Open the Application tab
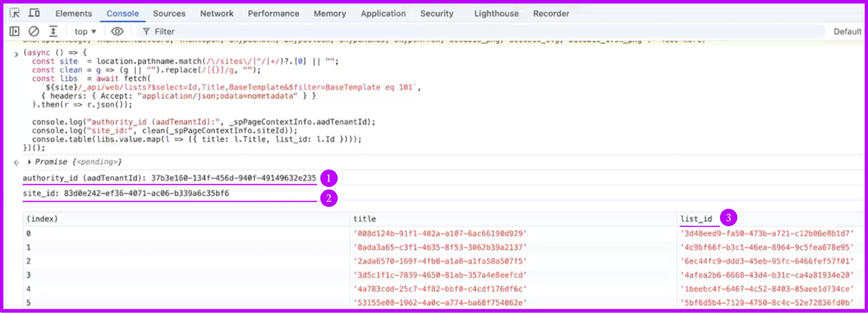Image resolution: width=868 pixels, height=313 pixels. pos(383,13)
